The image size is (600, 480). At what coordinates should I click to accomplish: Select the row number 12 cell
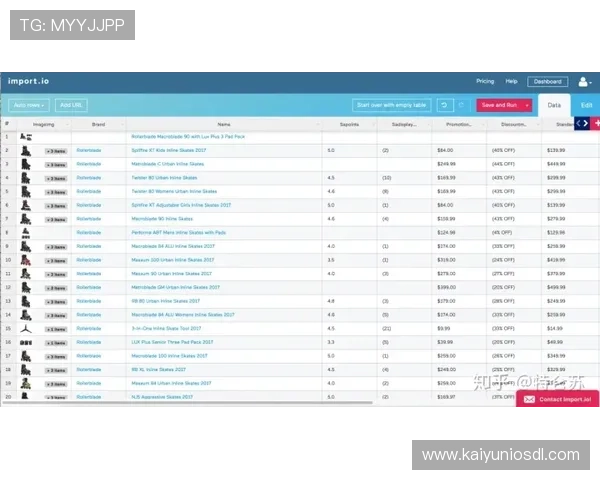[x=8, y=287]
